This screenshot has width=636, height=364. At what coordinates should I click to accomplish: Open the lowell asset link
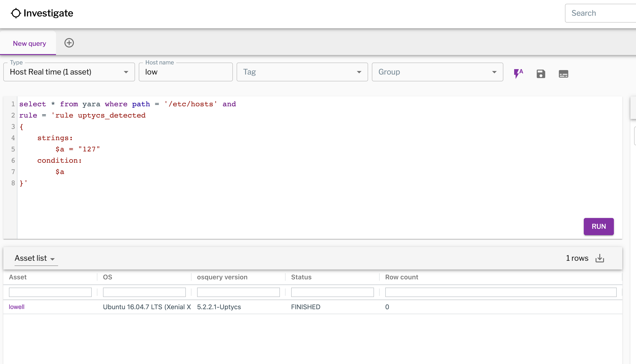coord(16,307)
